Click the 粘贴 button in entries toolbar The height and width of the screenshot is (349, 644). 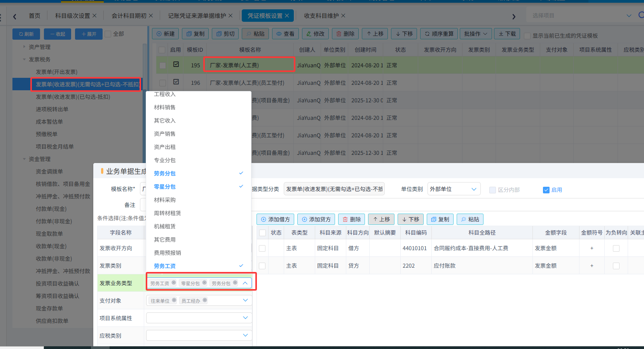pyautogui.click(x=470, y=219)
